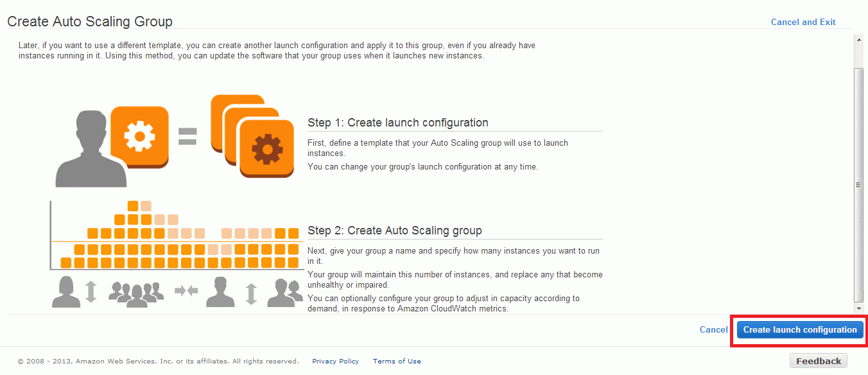
Task: Click the Step 1: Create launch configuration heading
Action: pyautogui.click(x=398, y=123)
